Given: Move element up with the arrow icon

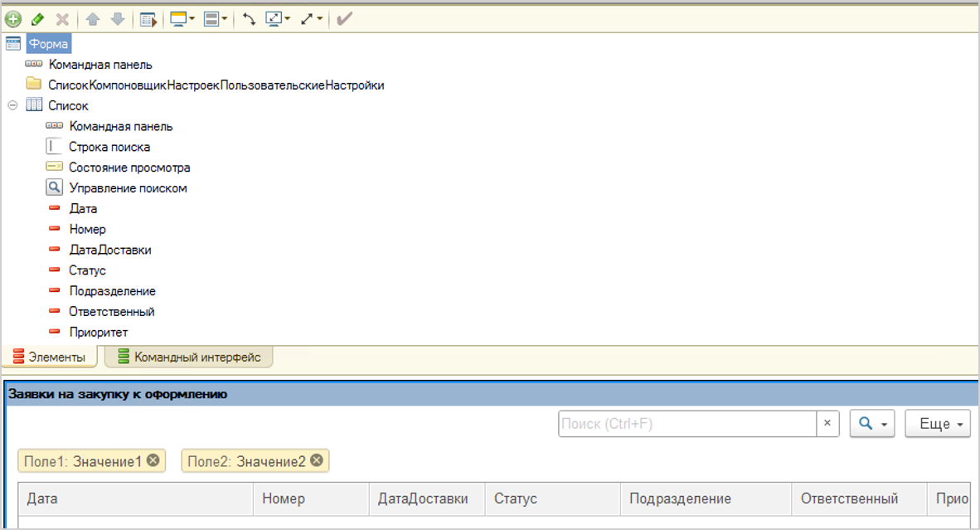Looking at the screenshot, I should [x=93, y=18].
